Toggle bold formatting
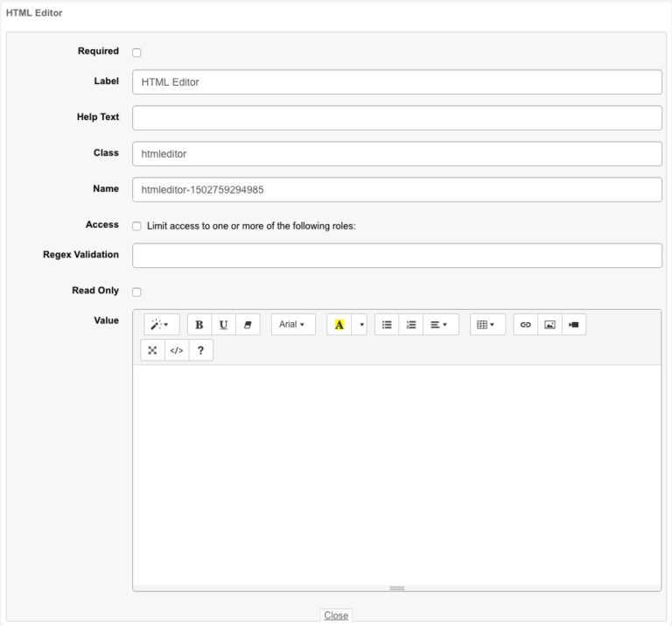 click(199, 325)
